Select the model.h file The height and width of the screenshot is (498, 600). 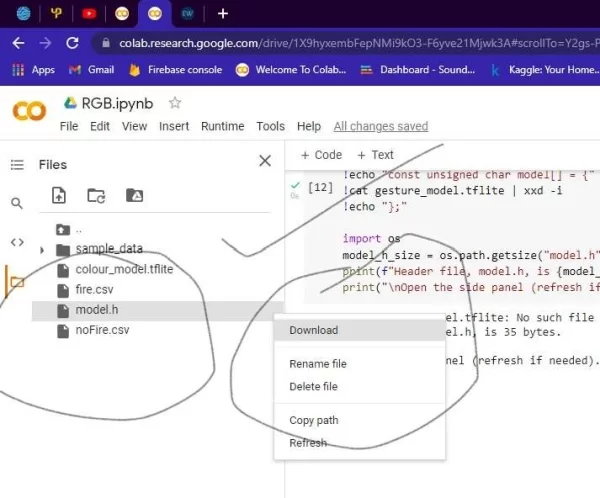[158, 310]
